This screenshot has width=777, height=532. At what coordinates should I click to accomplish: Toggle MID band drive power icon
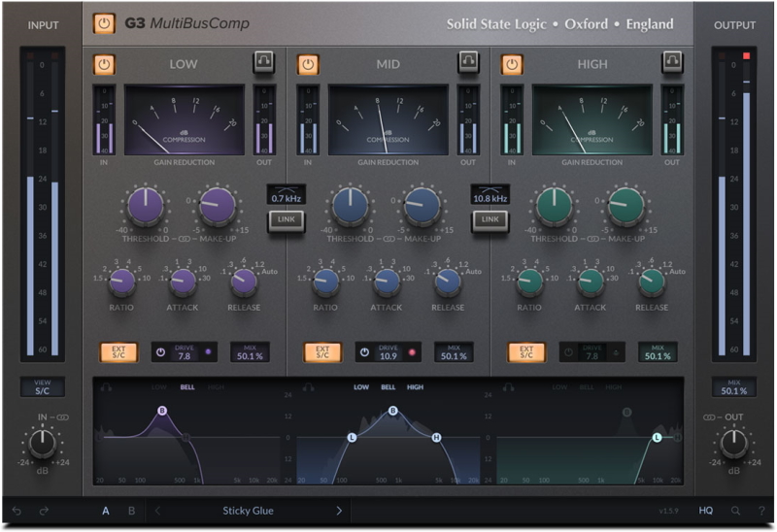[x=365, y=352]
